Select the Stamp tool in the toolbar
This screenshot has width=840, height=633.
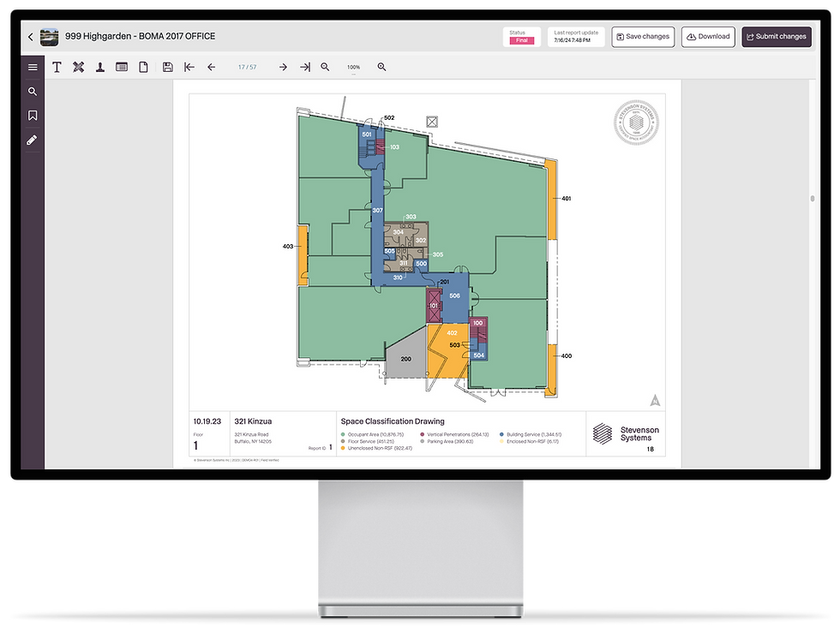[x=99, y=67]
